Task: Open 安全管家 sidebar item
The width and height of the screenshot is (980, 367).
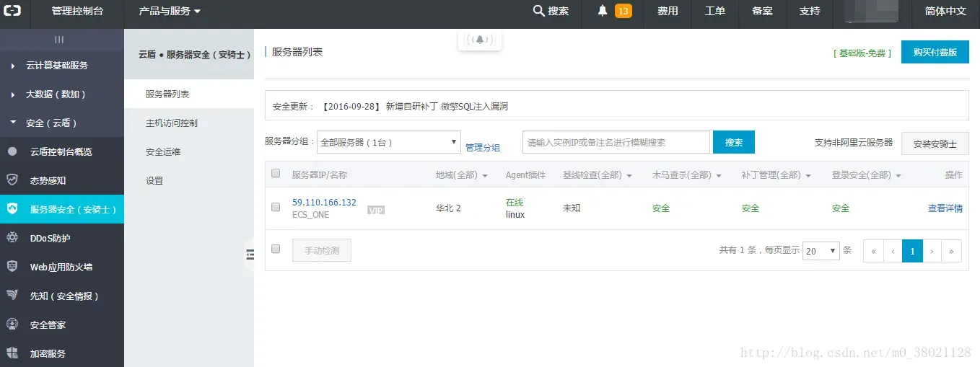Action: click(62, 324)
